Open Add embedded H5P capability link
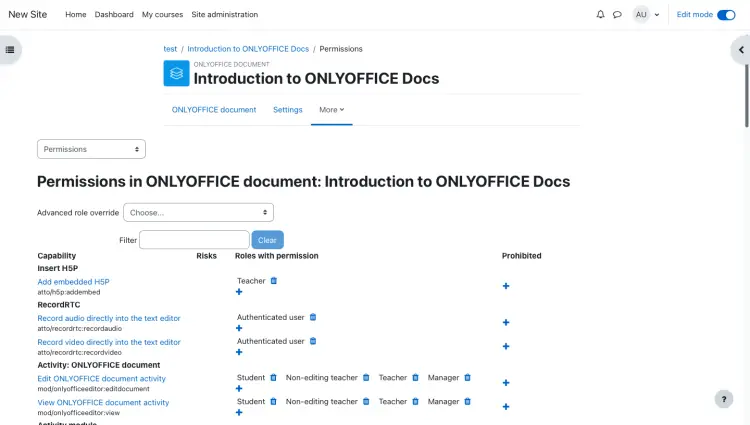The width and height of the screenshot is (750, 425). 73,282
